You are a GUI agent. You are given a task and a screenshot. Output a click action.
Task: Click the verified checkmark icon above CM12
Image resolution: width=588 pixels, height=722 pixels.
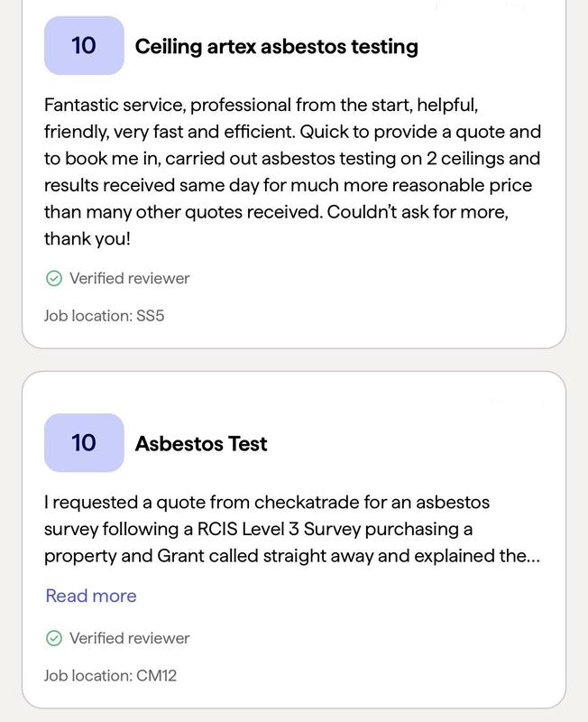click(x=53, y=639)
